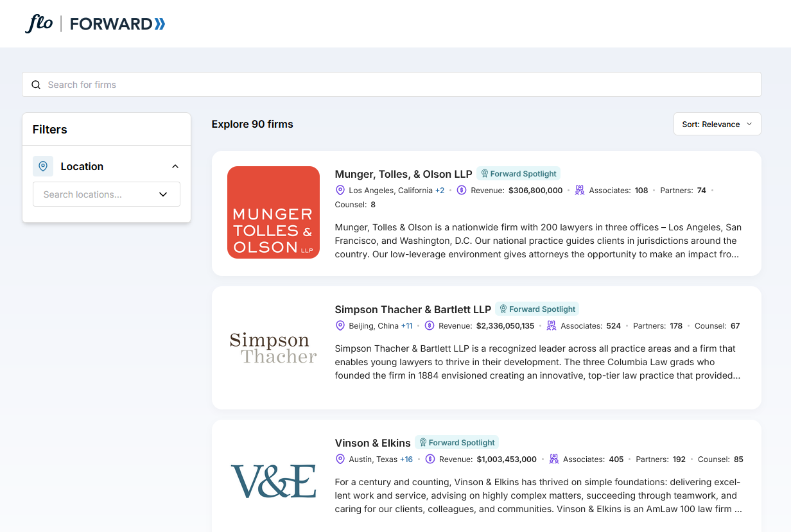Click the location pin icon beside Austin, Texas
Viewport: 791px width, 532px height.
pyautogui.click(x=340, y=459)
